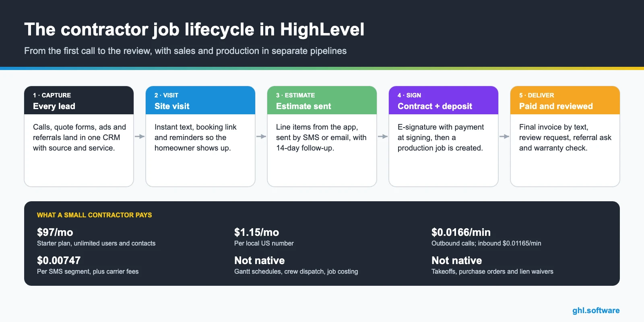Click the title 'The contractor job lifecycle in HighLevel'
The height and width of the screenshot is (322, 644).
coord(194,29)
